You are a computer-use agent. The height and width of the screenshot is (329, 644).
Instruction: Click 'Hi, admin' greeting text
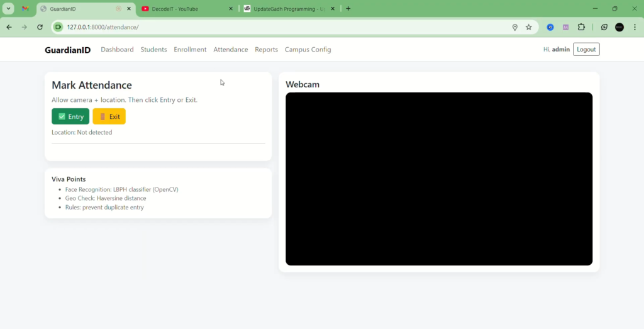point(557,49)
